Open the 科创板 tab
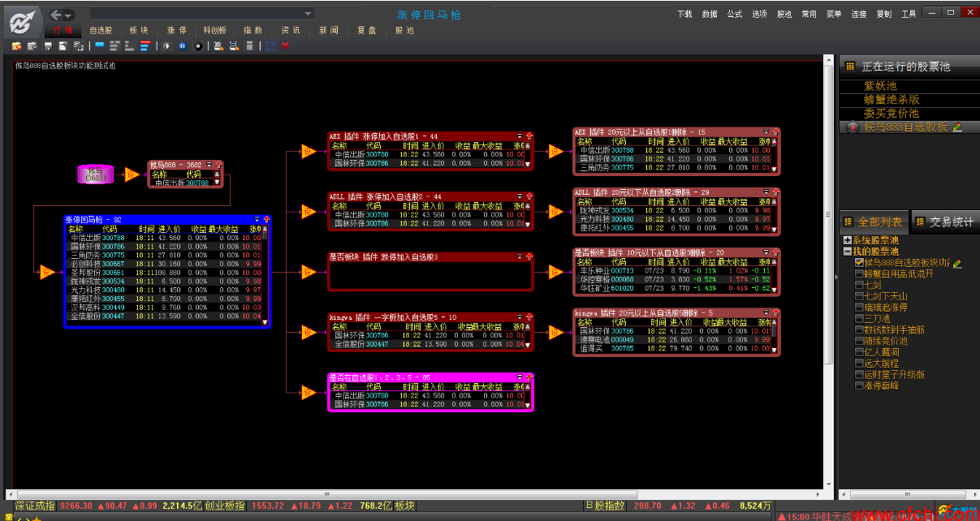The width and height of the screenshot is (980, 521). [215, 30]
